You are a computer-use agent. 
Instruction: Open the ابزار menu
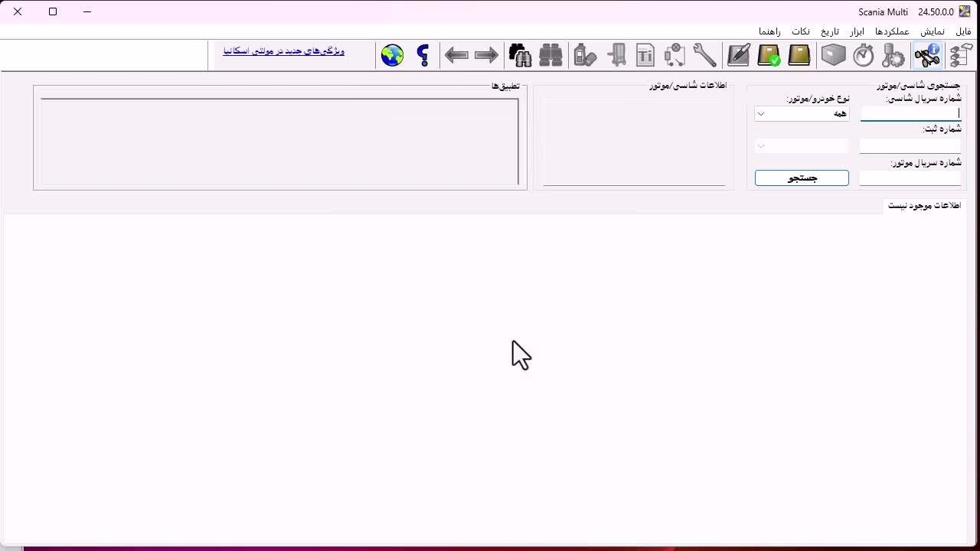tap(856, 31)
